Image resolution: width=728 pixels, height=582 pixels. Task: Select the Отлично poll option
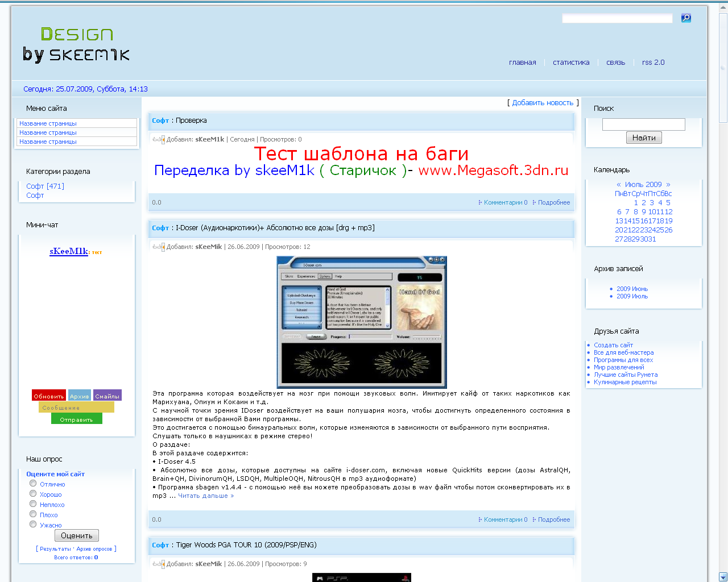pos(33,483)
